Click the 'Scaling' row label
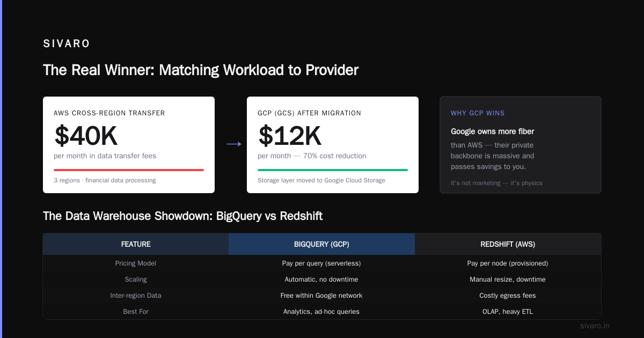This screenshot has width=644, height=338. [136, 280]
